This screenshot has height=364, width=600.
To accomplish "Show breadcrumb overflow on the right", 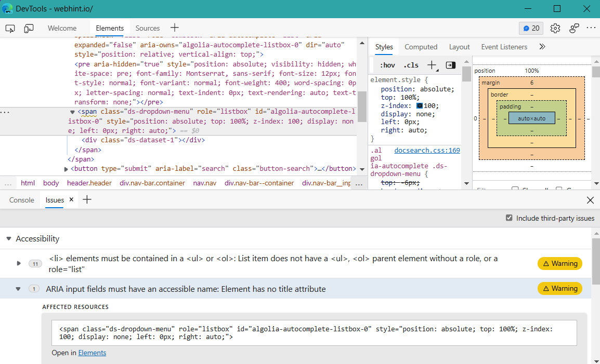I will click(x=359, y=183).
